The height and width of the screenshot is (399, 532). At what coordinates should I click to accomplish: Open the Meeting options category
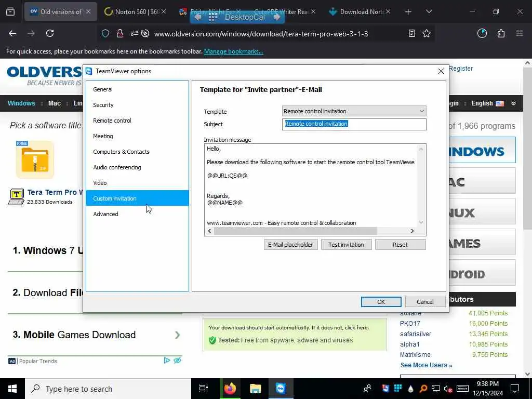[x=137, y=136]
